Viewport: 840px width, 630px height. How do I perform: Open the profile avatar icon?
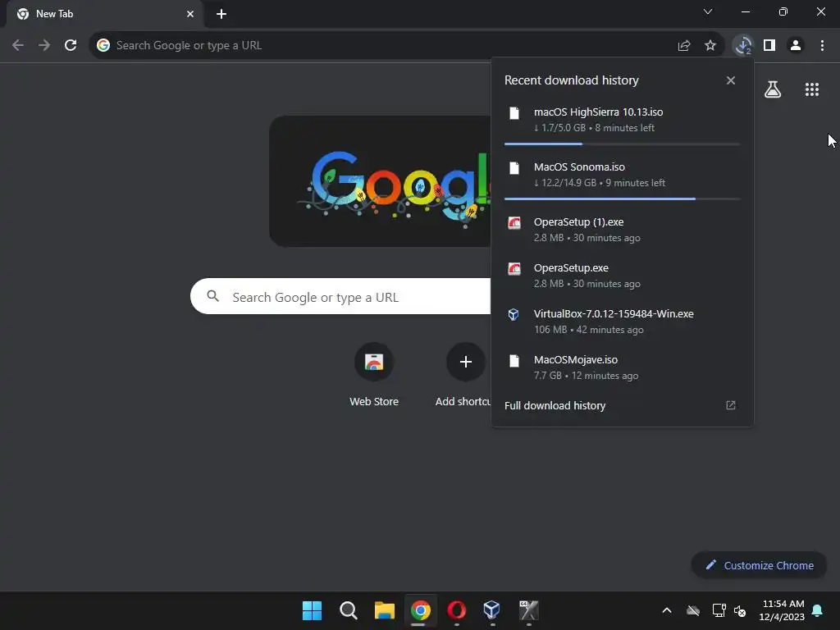[796, 46]
